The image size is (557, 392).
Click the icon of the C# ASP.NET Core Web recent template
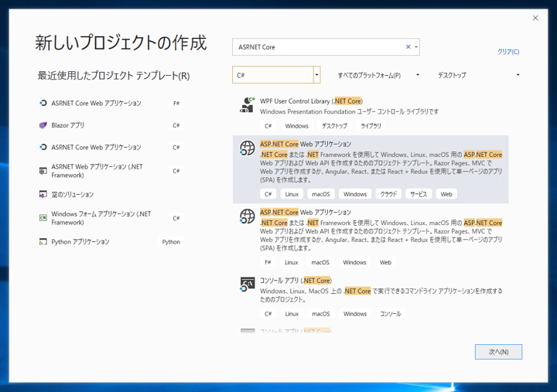pos(43,147)
